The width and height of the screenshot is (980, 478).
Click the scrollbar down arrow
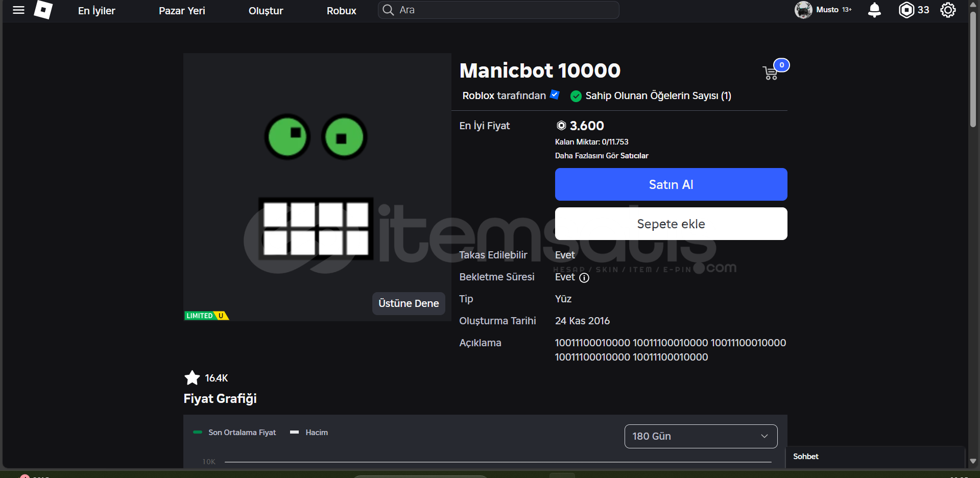(973, 461)
